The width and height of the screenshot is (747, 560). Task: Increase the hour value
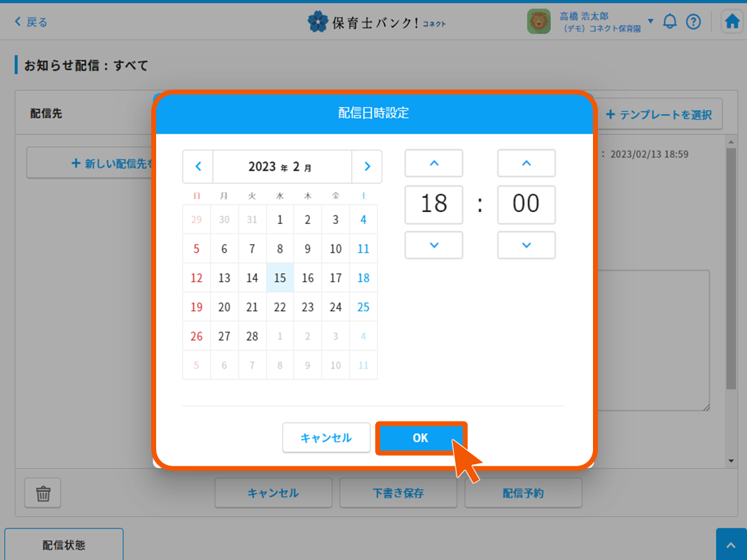(x=433, y=163)
